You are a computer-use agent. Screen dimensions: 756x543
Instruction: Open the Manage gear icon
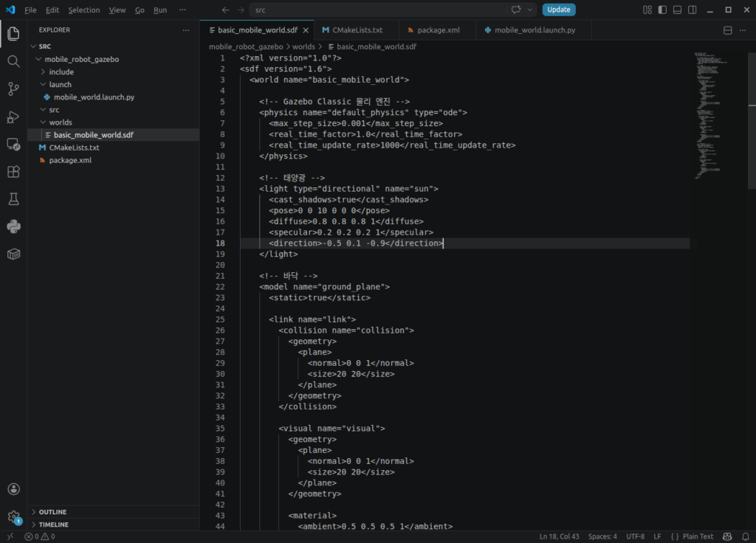13,516
